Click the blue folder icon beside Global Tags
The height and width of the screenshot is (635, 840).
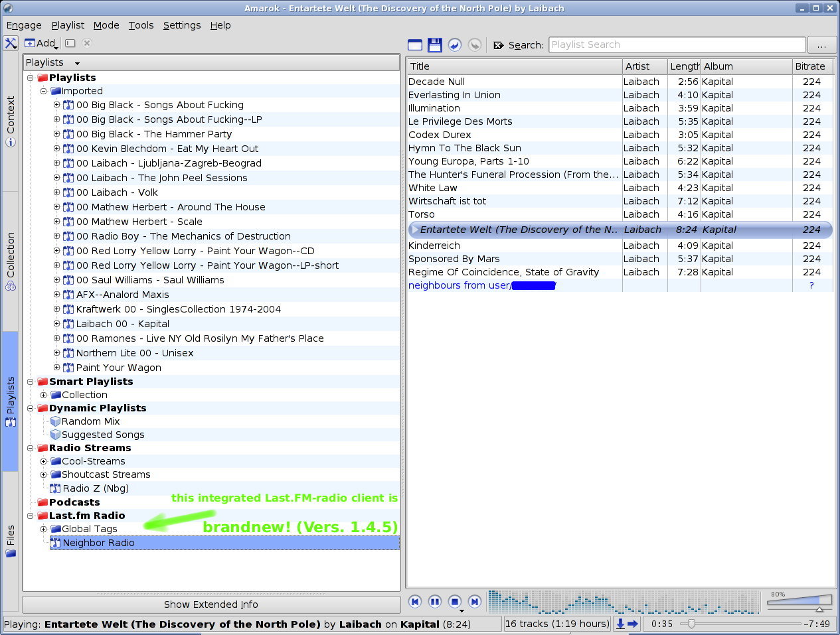[x=56, y=529]
